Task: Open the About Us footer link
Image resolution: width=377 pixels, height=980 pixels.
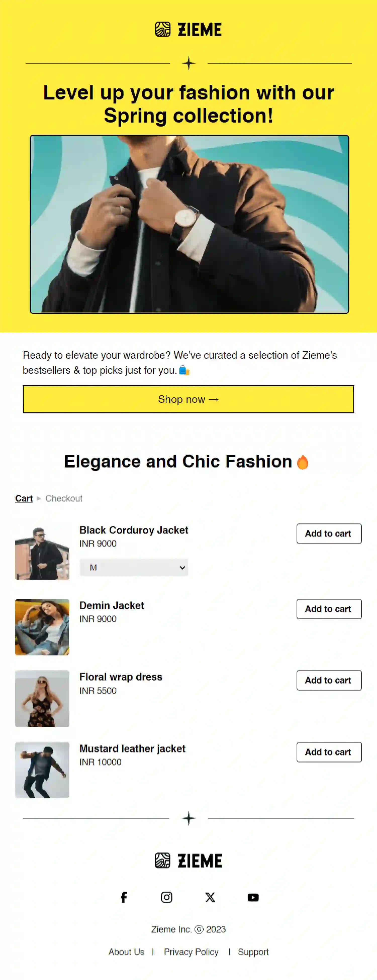Action: [126, 952]
